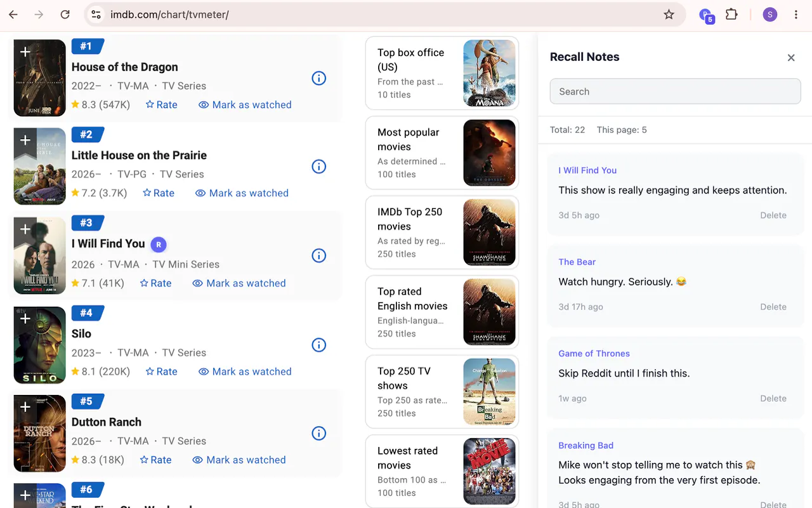Open the Dutton Ranch title link

(x=106, y=422)
